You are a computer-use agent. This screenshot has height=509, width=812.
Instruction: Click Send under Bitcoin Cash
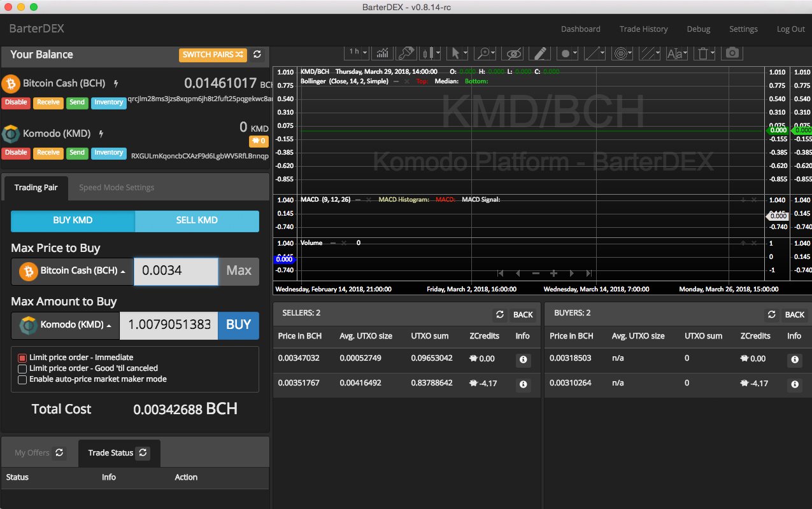pos(77,102)
